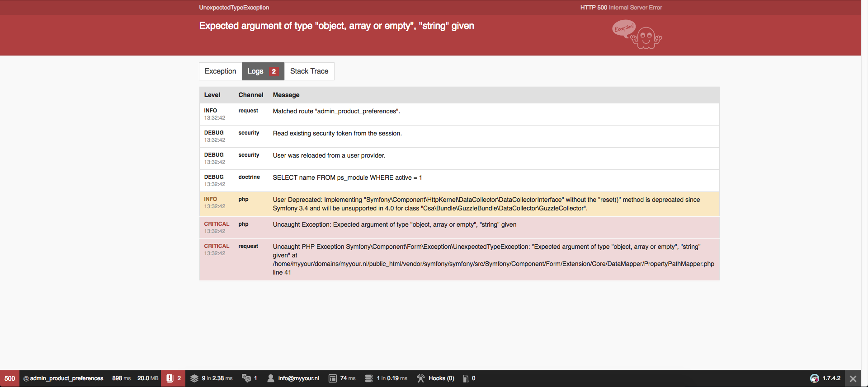Viewport: 868px width, 387px height.
Task: Click the red badge count on Logs tab
Action: click(274, 71)
